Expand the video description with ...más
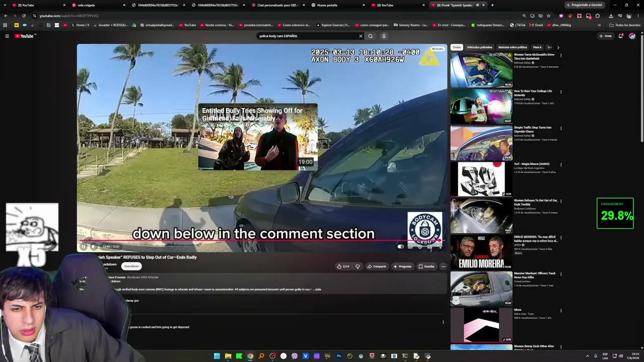644x362 pixels. point(317,290)
